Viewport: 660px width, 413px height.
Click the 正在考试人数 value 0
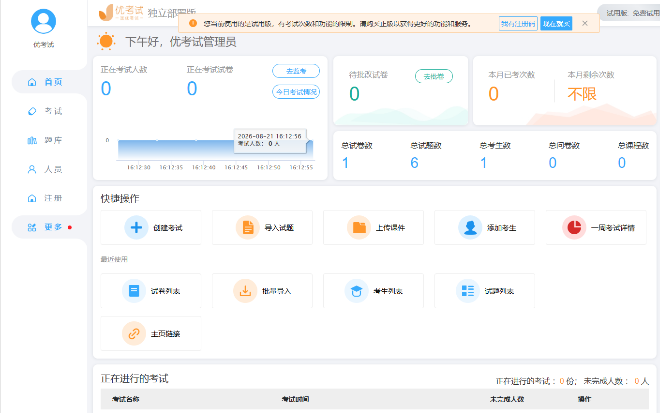point(106,89)
